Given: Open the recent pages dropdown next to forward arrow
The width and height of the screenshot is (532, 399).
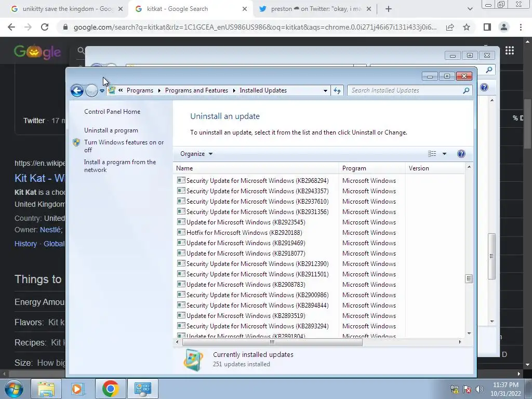Looking at the screenshot, I should click(102, 91).
